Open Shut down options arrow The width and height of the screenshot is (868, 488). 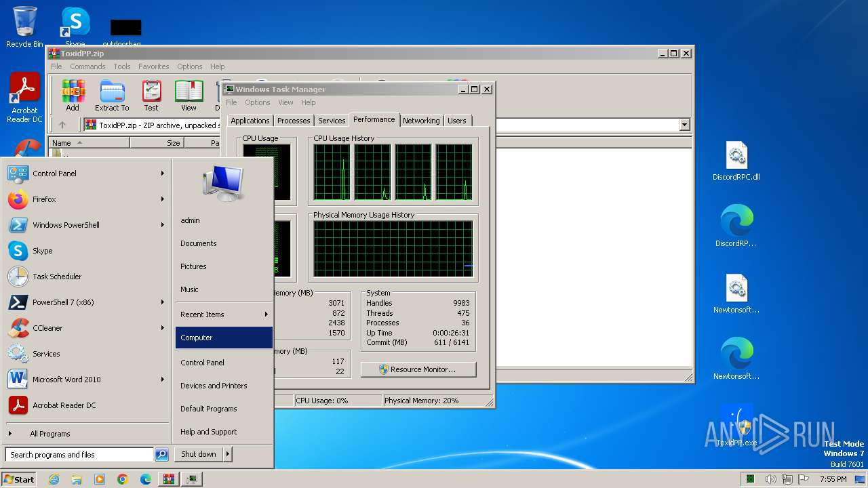point(228,454)
